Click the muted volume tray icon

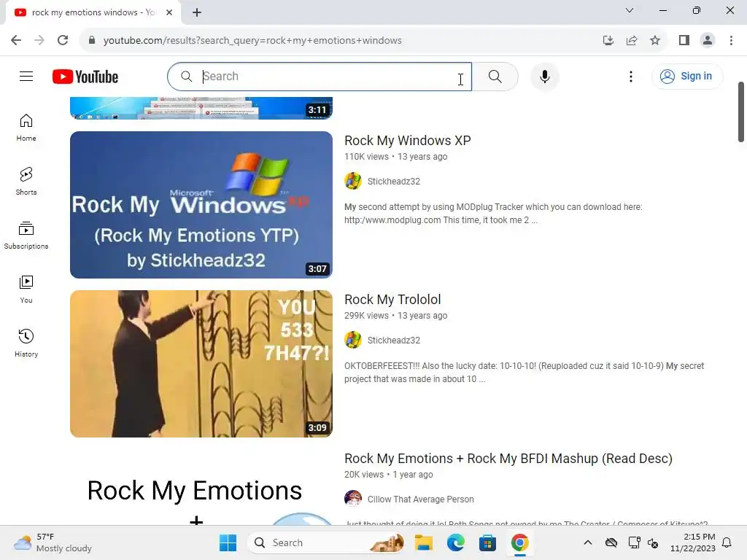pos(653,542)
